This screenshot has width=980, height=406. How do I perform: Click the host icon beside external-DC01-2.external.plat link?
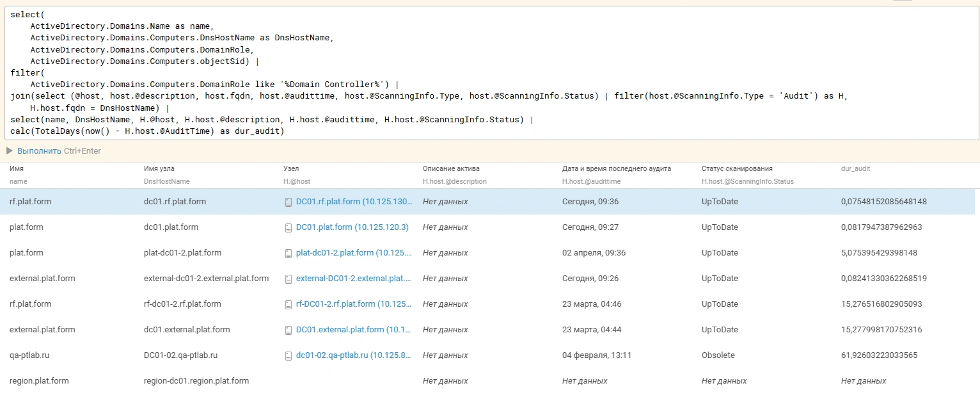pyautogui.click(x=288, y=279)
